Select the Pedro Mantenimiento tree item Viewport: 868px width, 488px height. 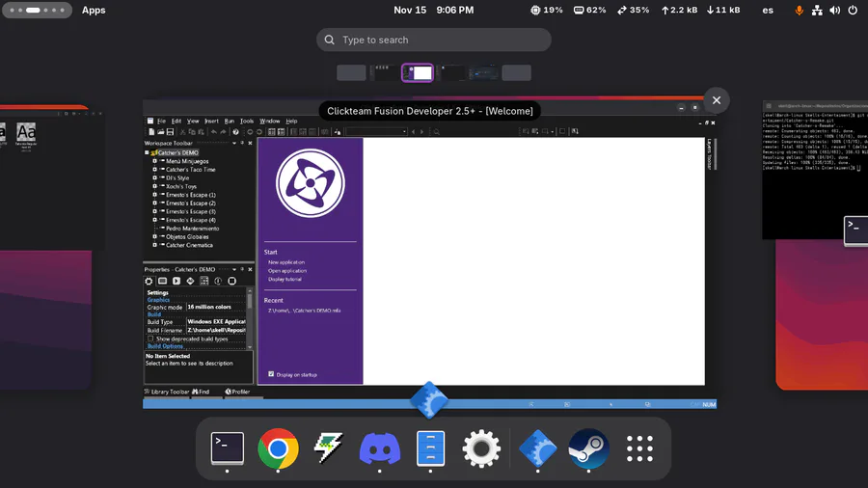[x=192, y=229]
